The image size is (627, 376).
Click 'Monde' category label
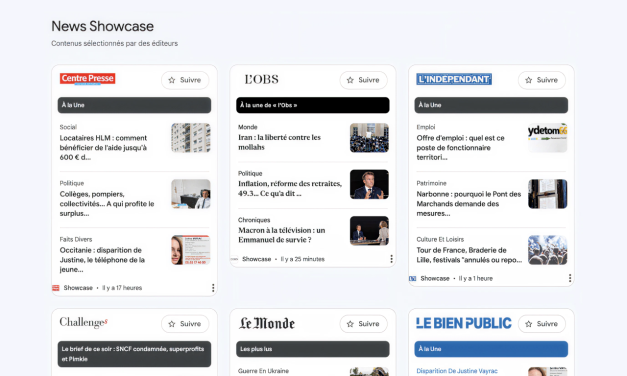click(x=248, y=127)
